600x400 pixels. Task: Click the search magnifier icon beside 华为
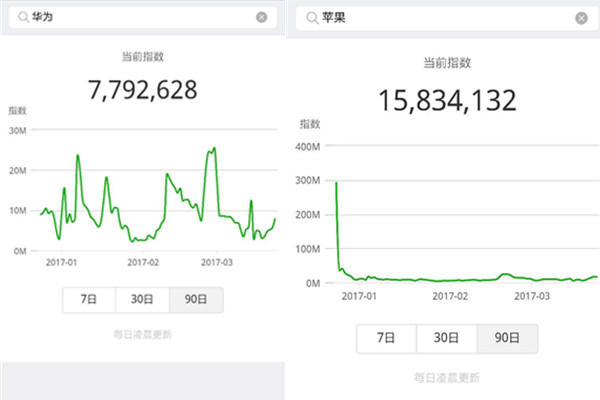coord(23,17)
